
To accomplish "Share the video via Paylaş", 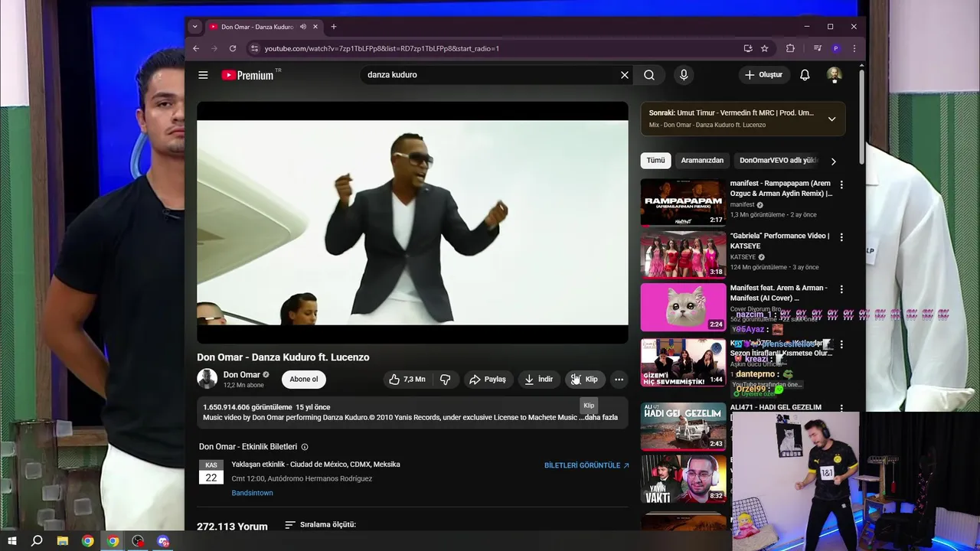I will (488, 380).
